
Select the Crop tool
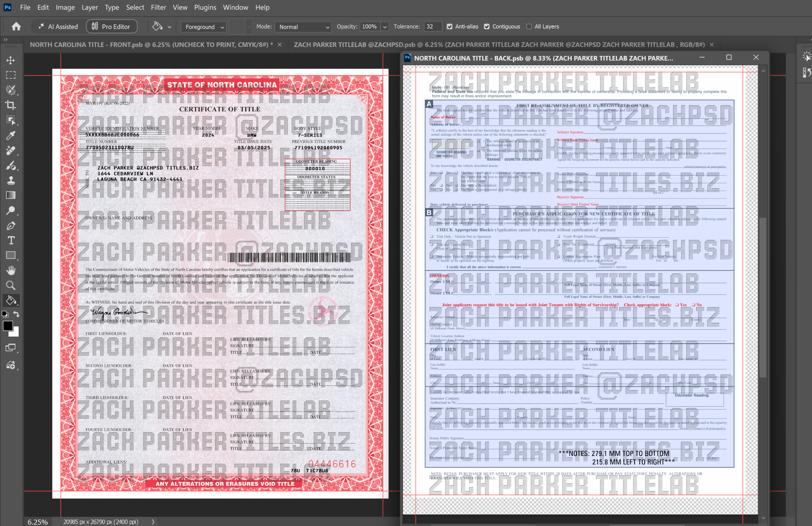tap(10, 105)
